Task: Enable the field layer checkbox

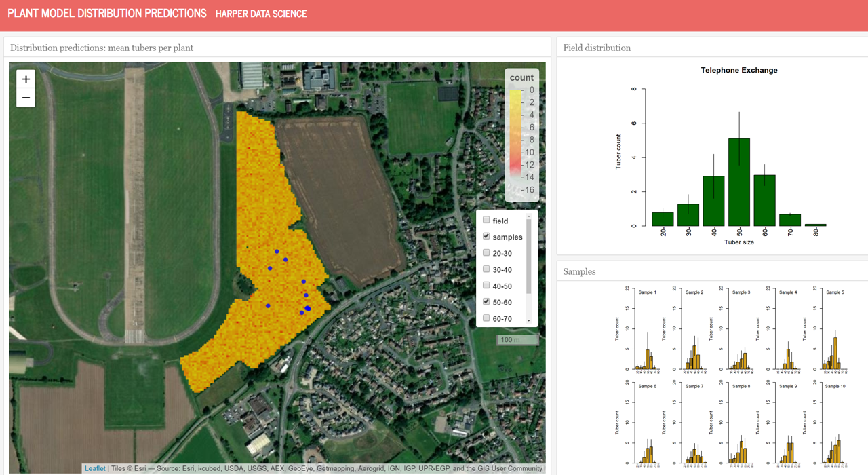Action: click(x=486, y=220)
